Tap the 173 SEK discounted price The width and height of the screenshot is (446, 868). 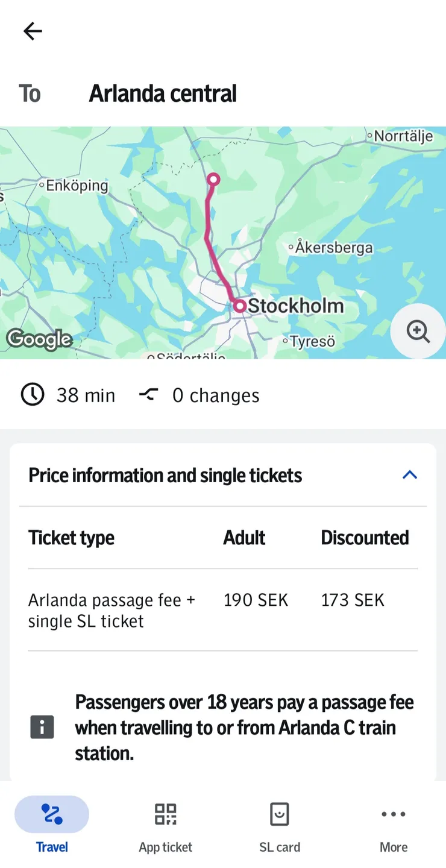tap(353, 600)
